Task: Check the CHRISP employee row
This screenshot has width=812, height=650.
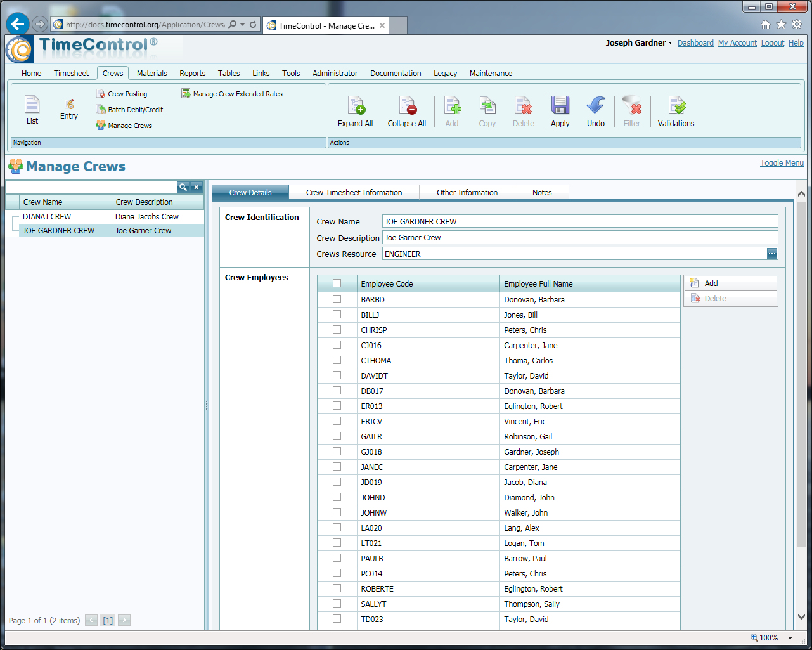Action: (337, 330)
